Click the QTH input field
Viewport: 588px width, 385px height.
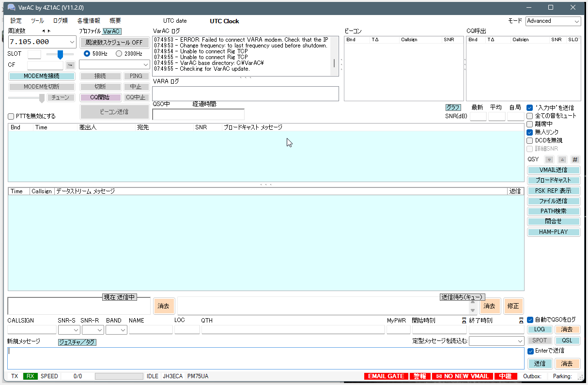point(293,330)
